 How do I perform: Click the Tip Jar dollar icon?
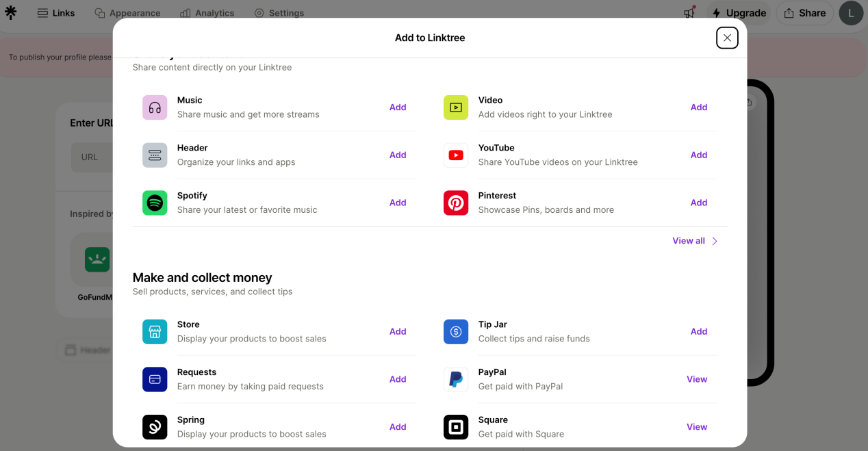pos(456,332)
